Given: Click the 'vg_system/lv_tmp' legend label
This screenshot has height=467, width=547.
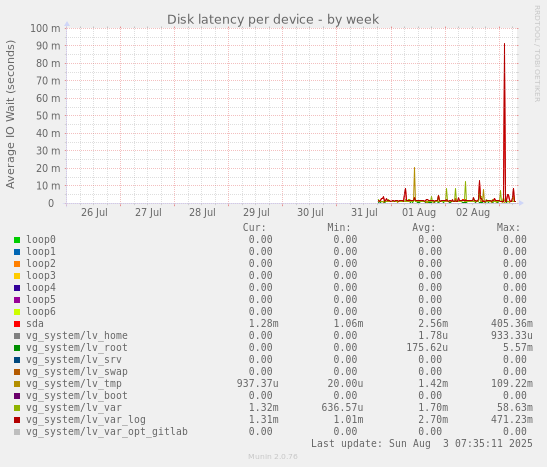Looking at the screenshot, I should [74, 384].
